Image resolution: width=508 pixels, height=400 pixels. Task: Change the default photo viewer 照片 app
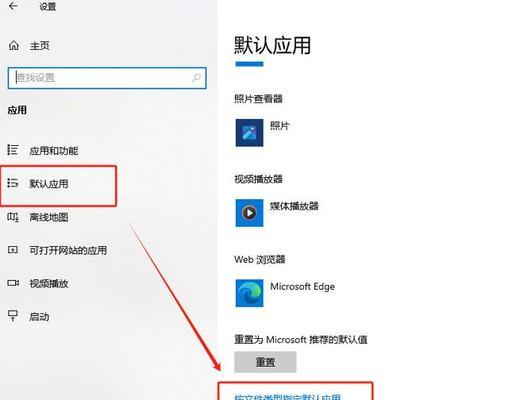[262, 133]
